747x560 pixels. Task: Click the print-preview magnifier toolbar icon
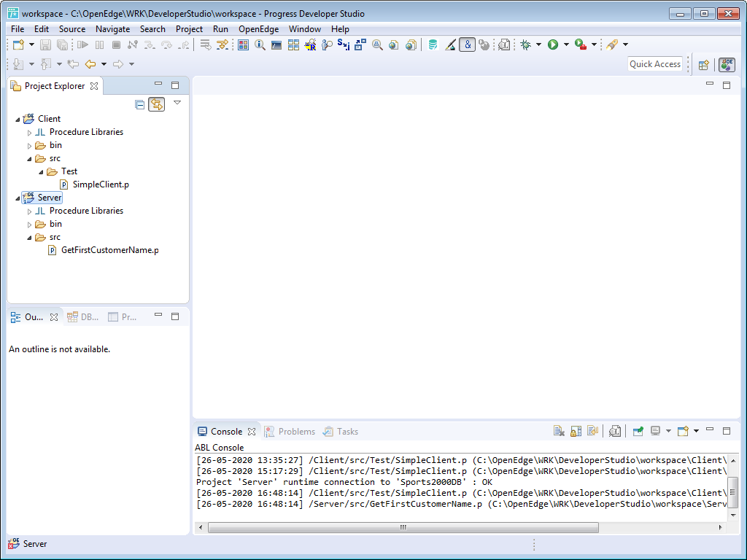click(377, 44)
